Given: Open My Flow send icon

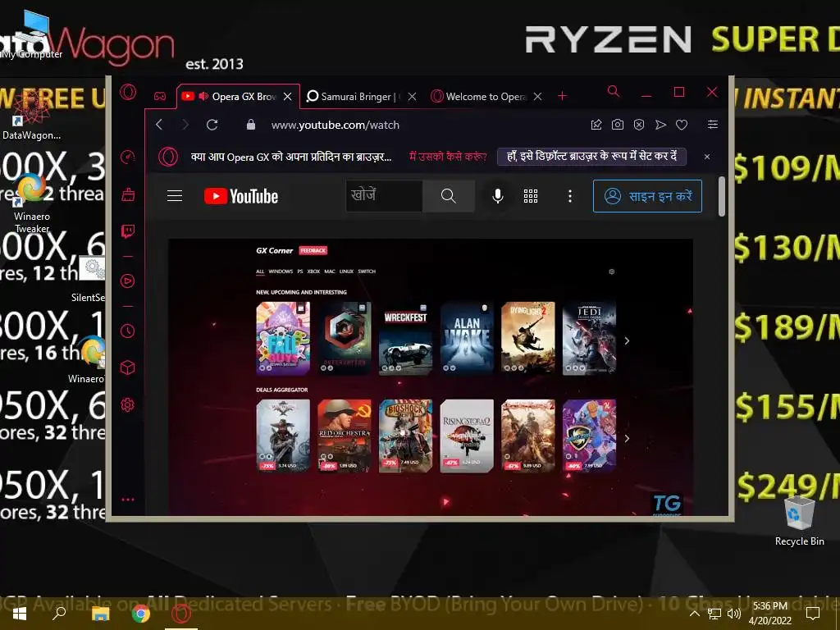Looking at the screenshot, I should tap(660, 125).
